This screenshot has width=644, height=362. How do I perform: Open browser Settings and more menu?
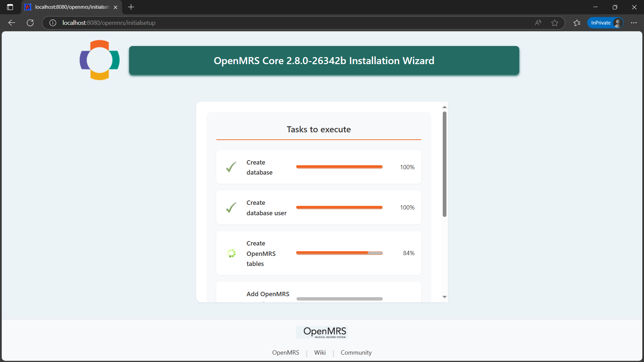[x=634, y=23]
